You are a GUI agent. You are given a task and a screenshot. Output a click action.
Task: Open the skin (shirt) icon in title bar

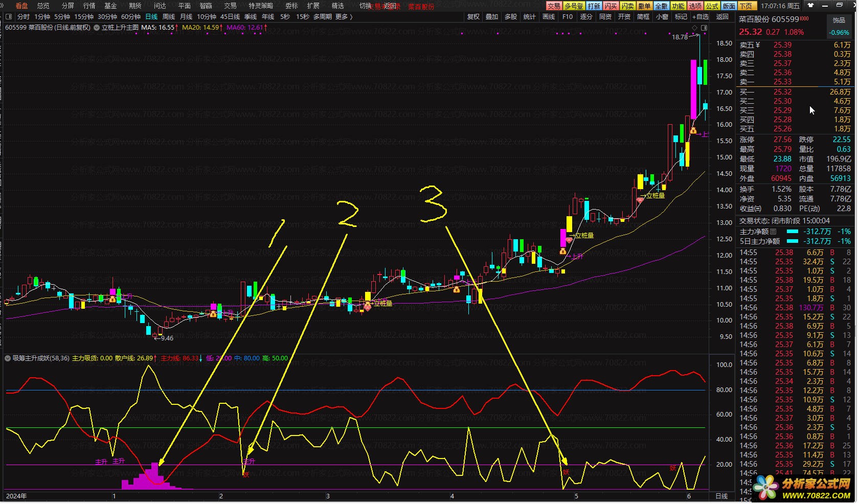(810, 5)
